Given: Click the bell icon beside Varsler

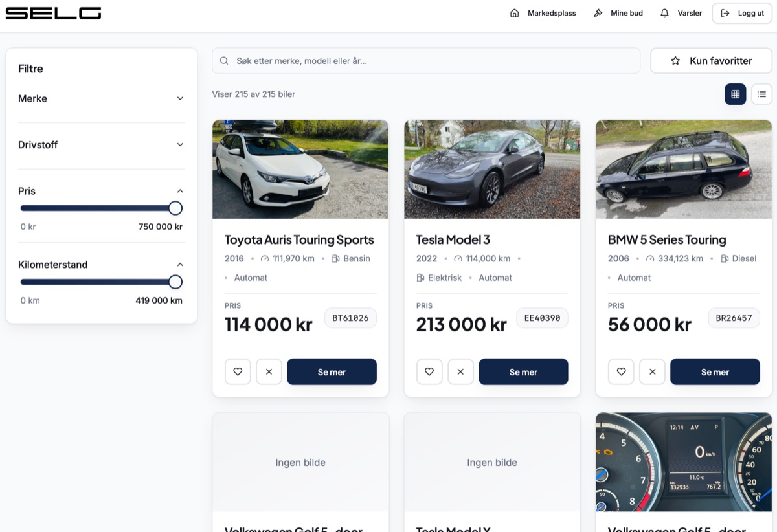Looking at the screenshot, I should pyautogui.click(x=664, y=13).
